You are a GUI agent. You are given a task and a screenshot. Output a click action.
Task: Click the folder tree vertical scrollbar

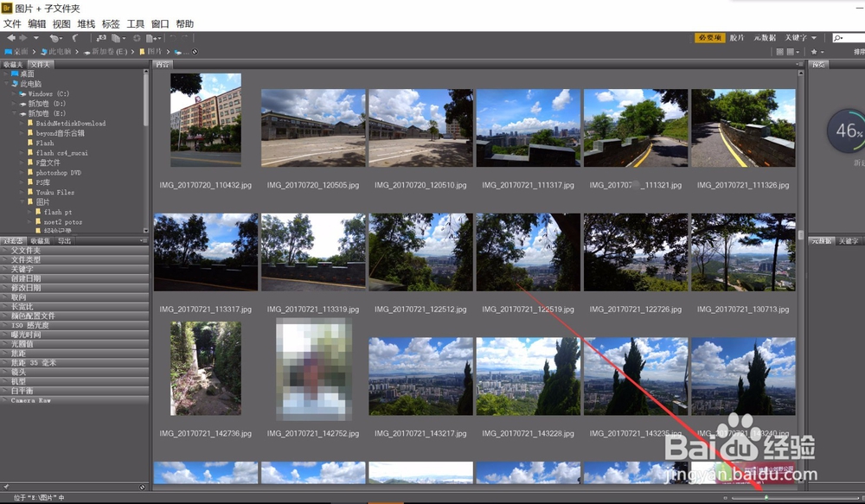click(145, 150)
